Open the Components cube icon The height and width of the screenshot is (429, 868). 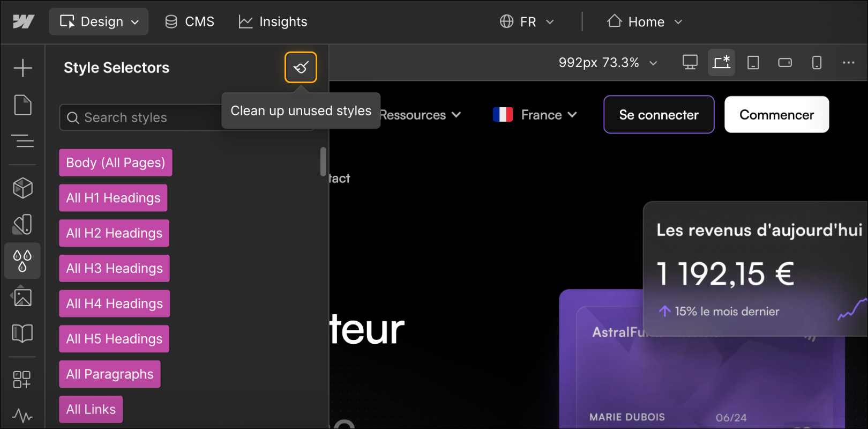click(23, 188)
